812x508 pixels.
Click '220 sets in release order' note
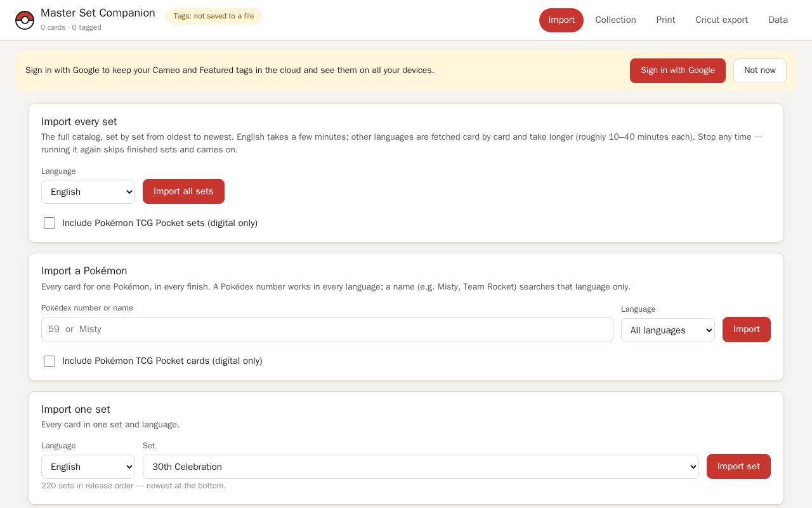133,486
